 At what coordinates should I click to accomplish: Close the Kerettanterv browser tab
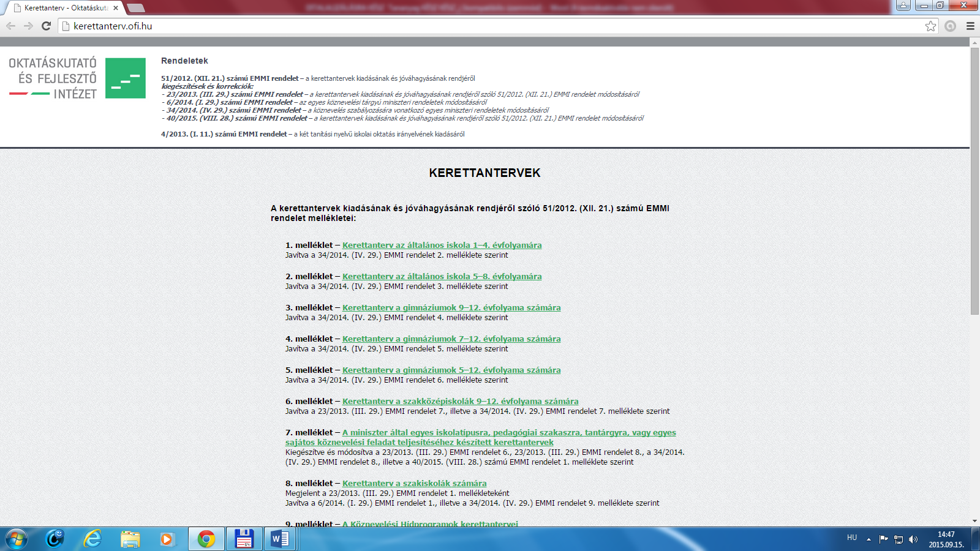116,8
